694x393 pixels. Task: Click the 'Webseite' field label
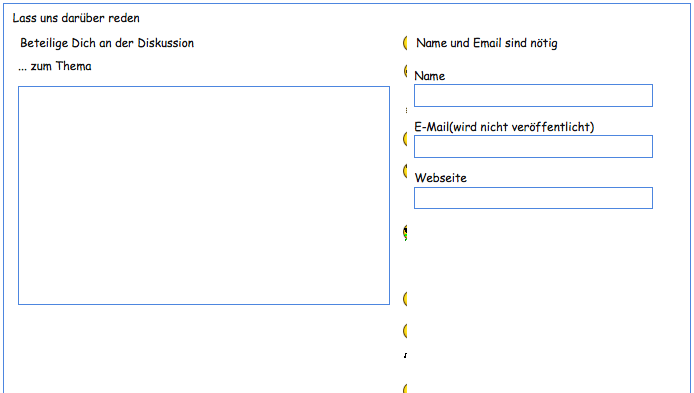pos(441,178)
